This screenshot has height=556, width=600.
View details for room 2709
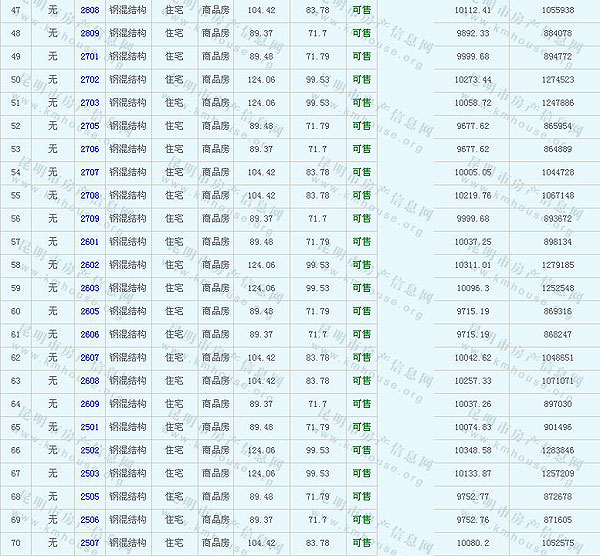click(89, 218)
